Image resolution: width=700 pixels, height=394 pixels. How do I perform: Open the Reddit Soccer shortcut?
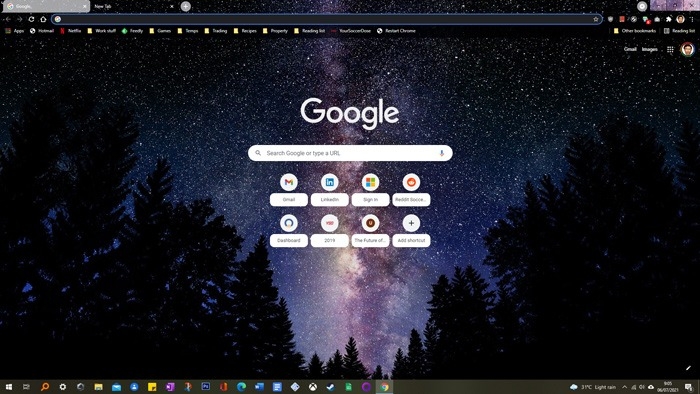(411, 190)
